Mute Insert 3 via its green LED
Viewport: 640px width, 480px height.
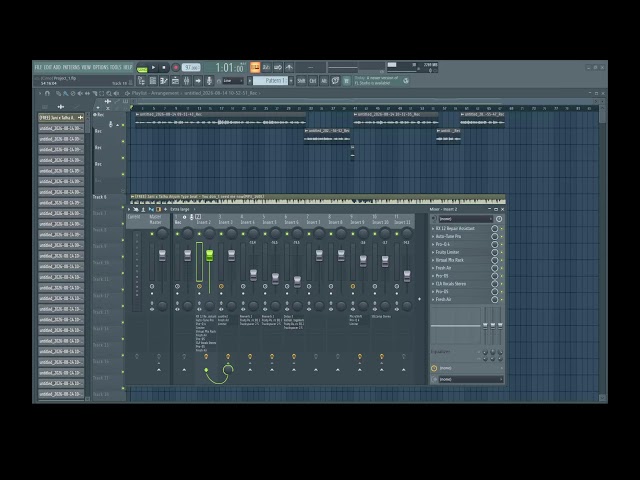coord(221,234)
